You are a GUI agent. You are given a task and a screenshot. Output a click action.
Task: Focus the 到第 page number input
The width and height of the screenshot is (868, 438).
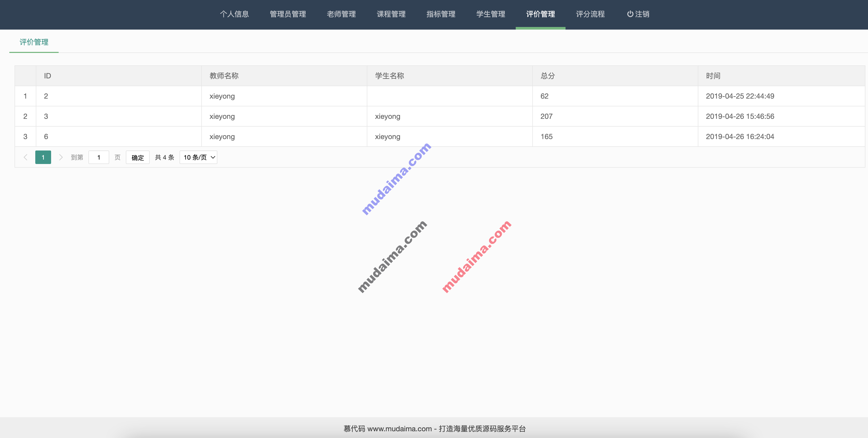pyautogui.click(x=99, y=157)
